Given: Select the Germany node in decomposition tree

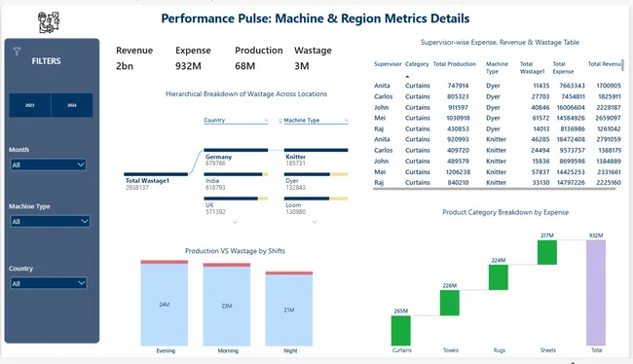Looking at the screenshot, I should [x=236, y=158].
